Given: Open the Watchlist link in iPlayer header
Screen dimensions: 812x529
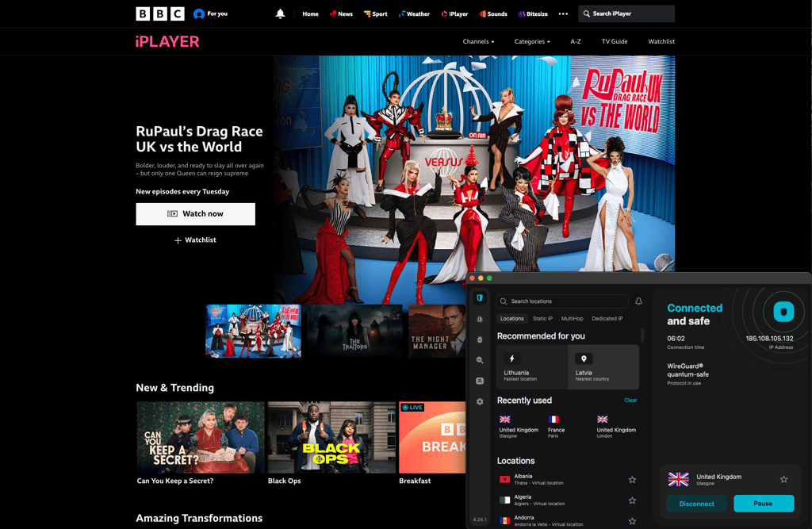Looking at the screenshot, I should tap(661, 41).
